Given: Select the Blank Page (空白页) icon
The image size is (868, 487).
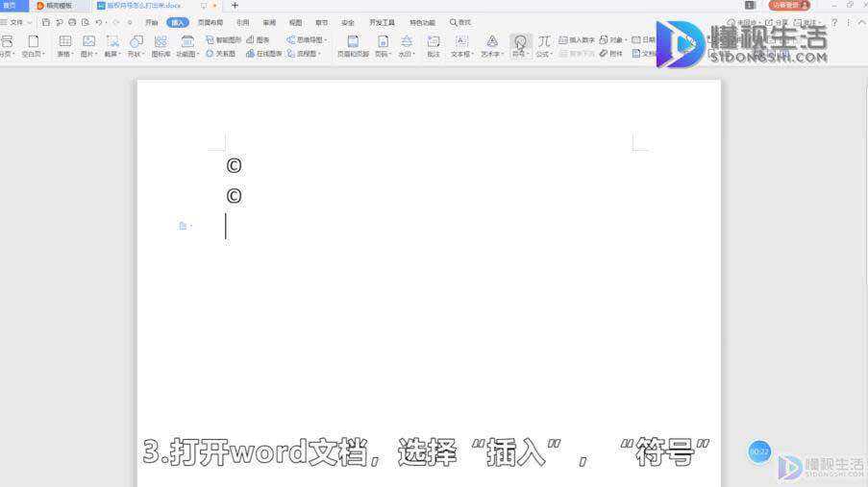Looking at the screenshot, I should pos(34,46).
